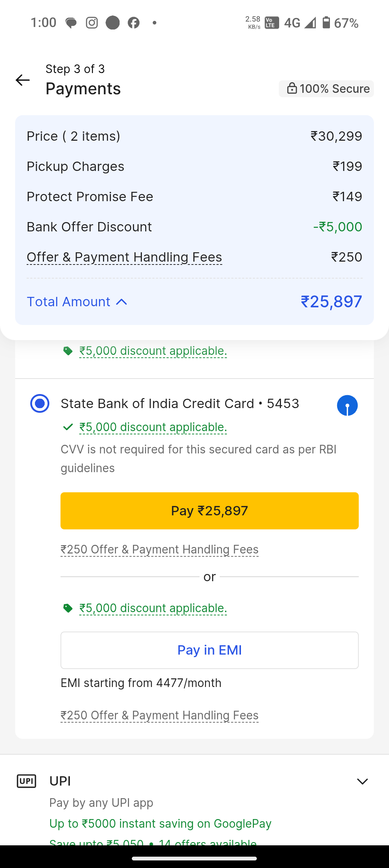The width and height of the screenshot is (389, 868).
Task: Tap ₹5,000 discount applicable link above Pay in EMI
Action: [153, 608]
